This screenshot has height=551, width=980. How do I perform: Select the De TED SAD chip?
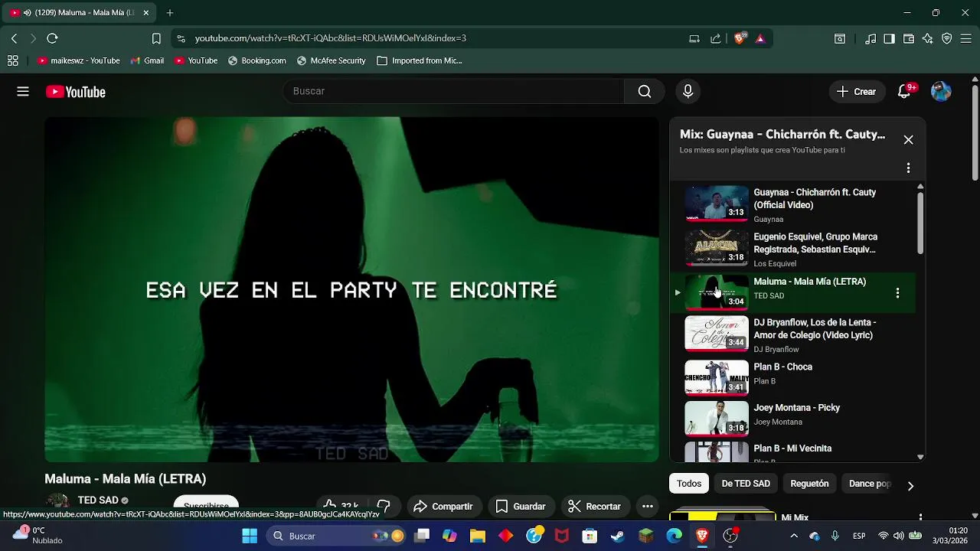coord(746,484)
